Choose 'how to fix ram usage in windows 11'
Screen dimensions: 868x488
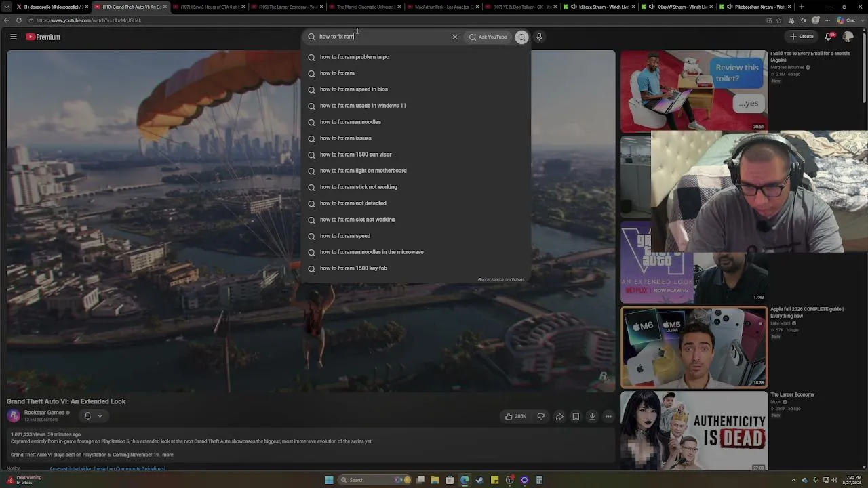416,106
